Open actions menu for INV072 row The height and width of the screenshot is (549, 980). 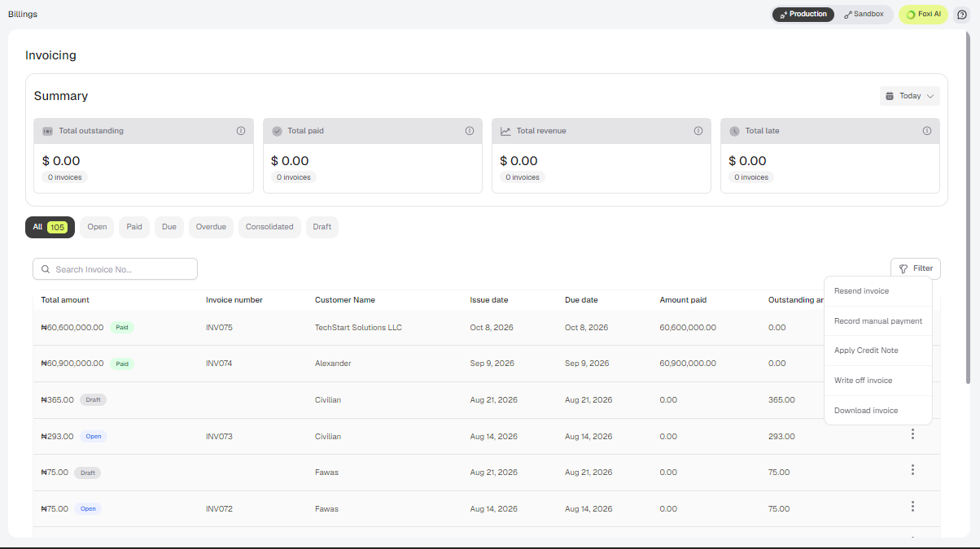pos(912,507)
